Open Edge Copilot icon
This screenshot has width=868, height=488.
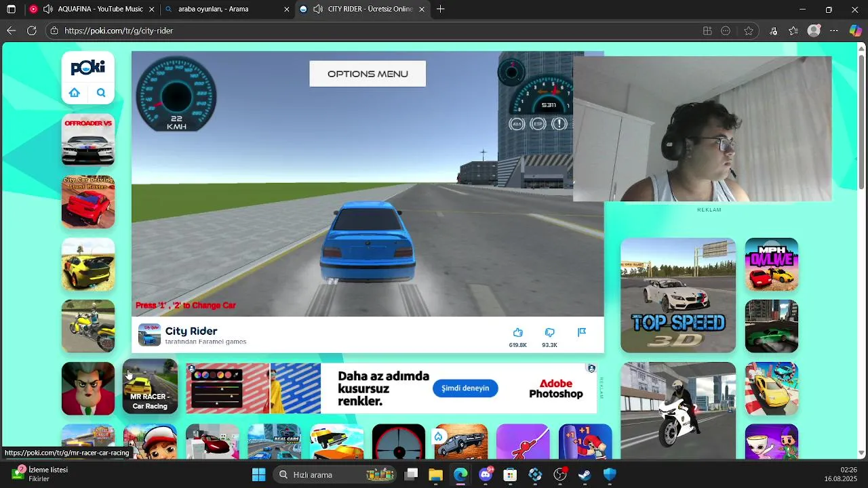tap(856, 30)
